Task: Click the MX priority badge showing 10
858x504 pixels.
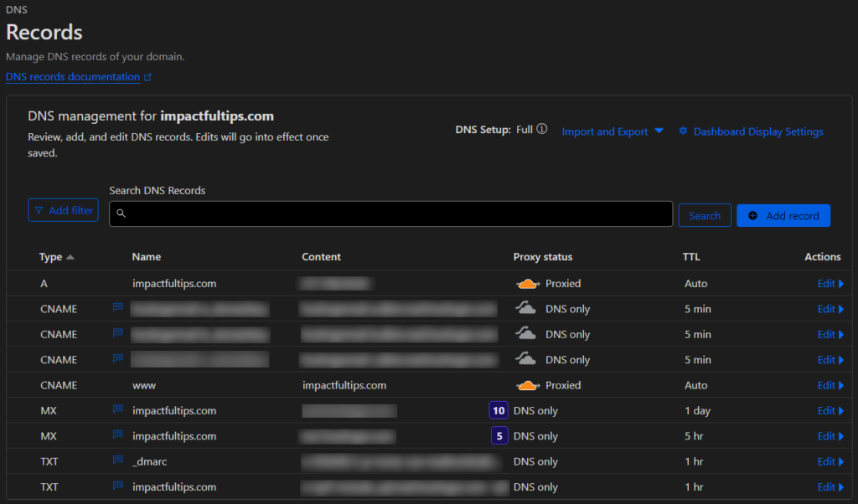Action: pyautogui.click(x=499, y=410)
